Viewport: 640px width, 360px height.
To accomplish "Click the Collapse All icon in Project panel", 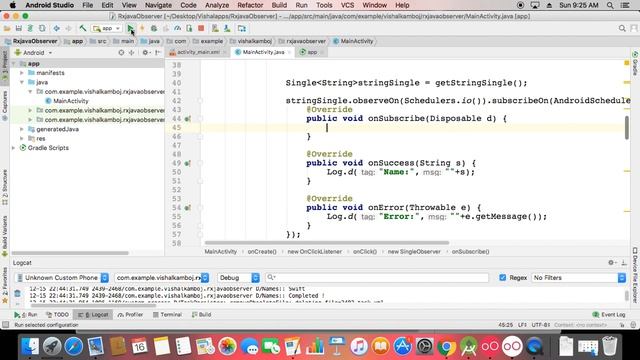I will point(131,53).
